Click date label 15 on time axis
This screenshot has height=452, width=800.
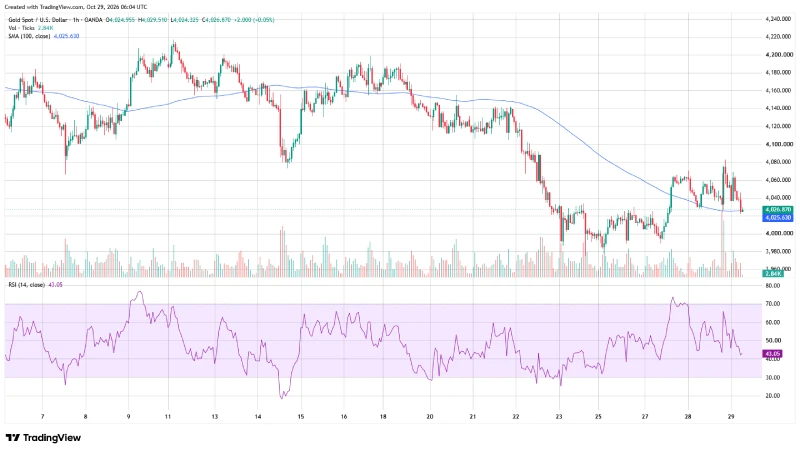301,417
